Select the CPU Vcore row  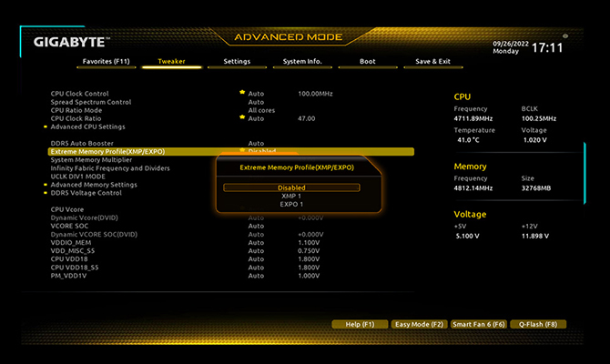(x=66, y=209)
